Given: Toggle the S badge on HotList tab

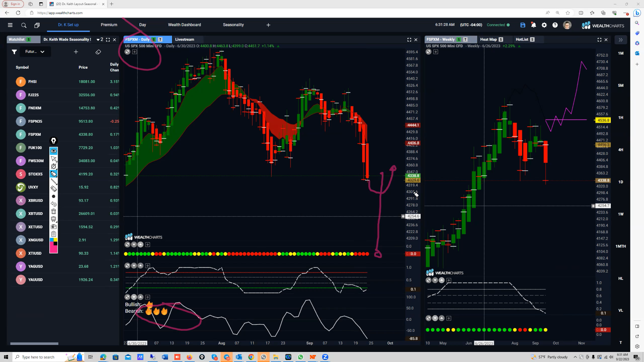Looking at the screenshot, I should point(532,40).
